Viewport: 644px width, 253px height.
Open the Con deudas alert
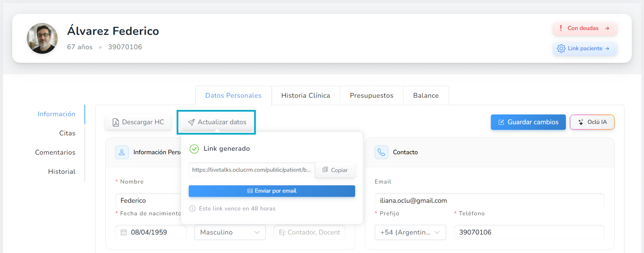[585, 28]
